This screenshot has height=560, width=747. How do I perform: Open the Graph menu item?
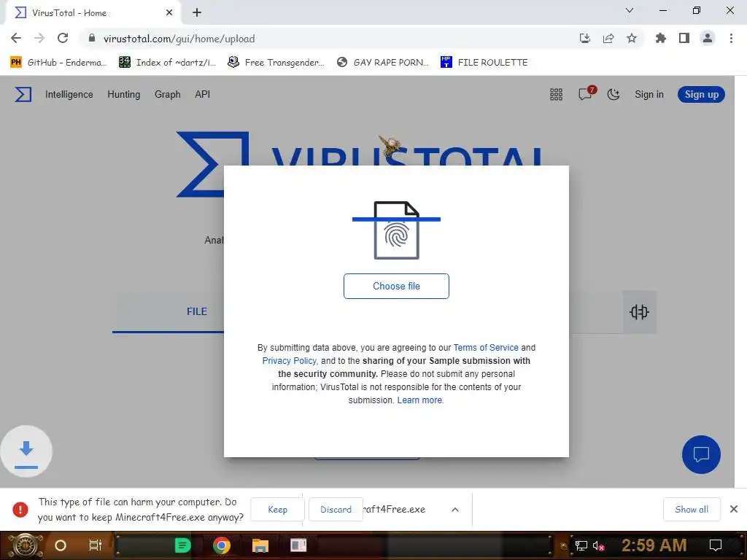click(x=167, y=94)
